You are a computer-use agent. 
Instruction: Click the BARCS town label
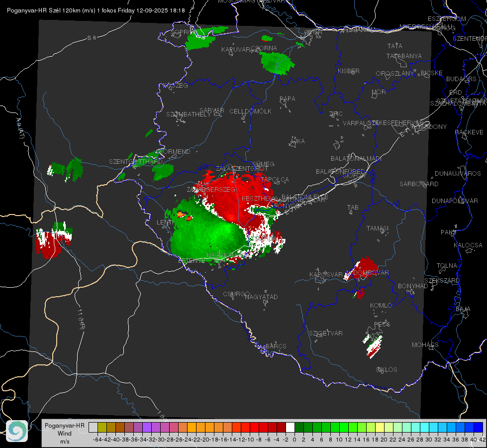point(276,346)
